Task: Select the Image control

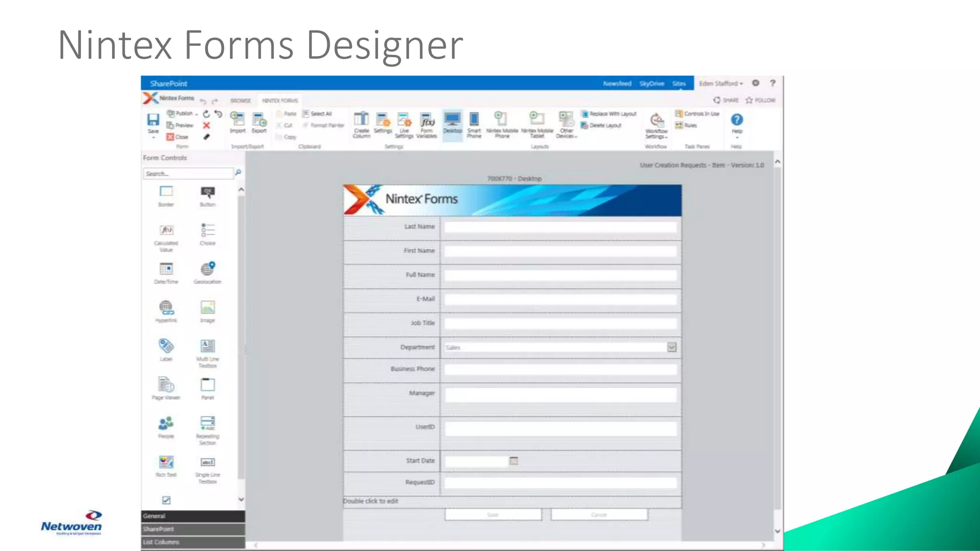Action: 208,312
